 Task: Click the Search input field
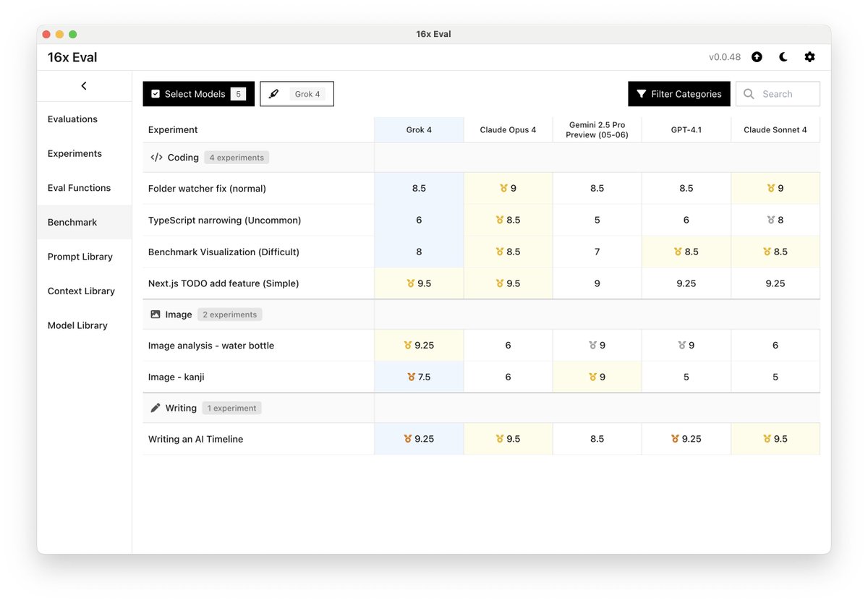[x=778, y=94]
